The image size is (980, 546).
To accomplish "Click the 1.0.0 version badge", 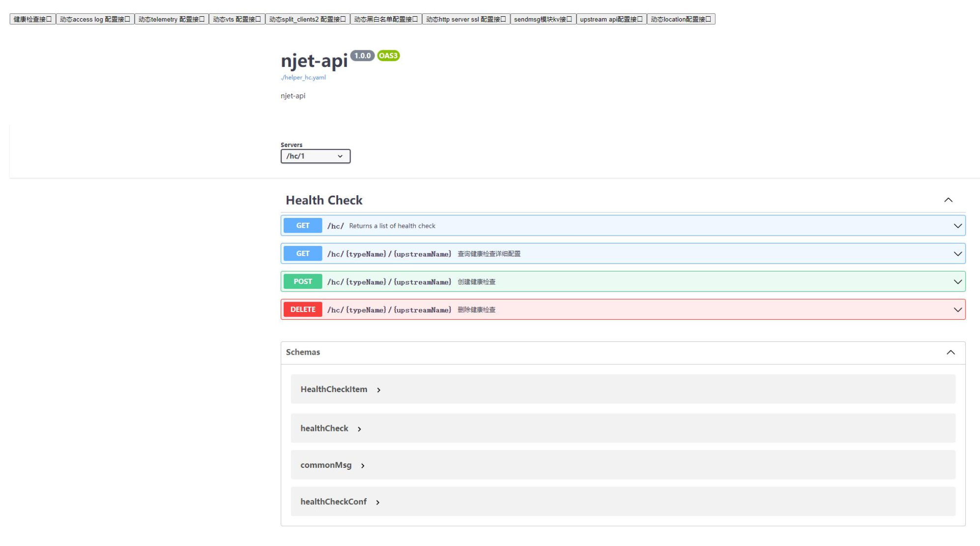I will (x=362, y=56).
